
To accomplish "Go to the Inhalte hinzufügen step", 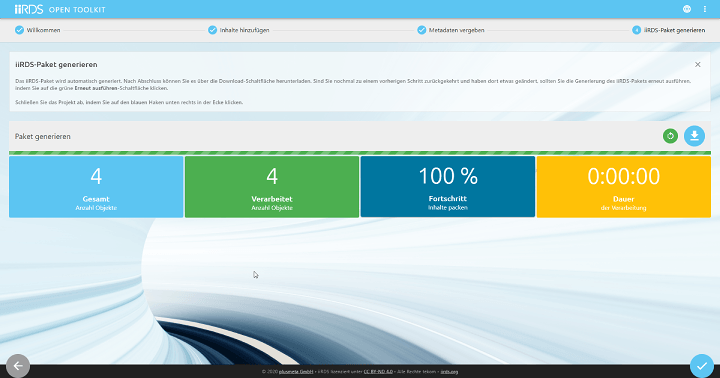I will click(239, 30).
